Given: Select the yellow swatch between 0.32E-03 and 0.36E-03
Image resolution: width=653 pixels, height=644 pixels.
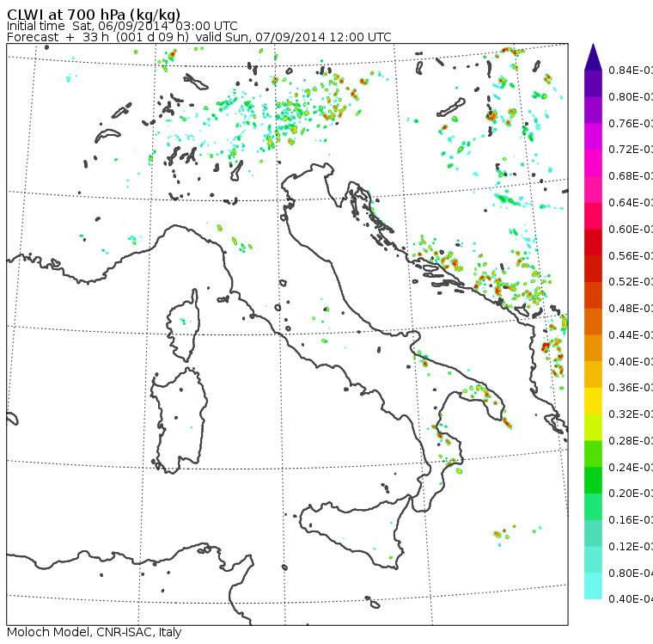Looking at the screenshot, I should [593, 401].
